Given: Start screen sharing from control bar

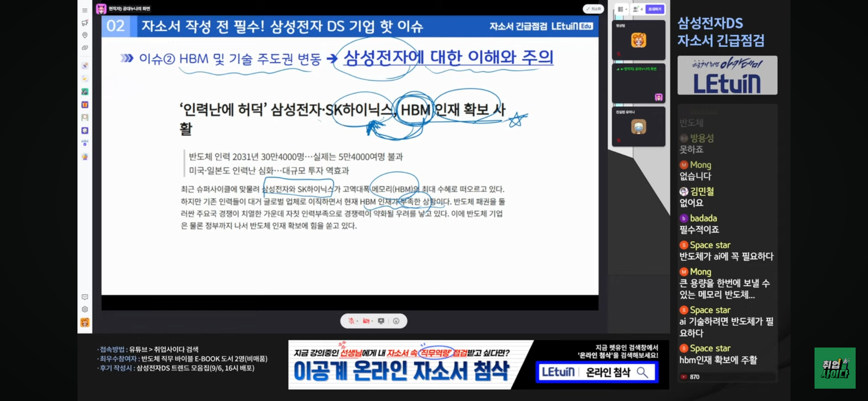Looking at the screenshot, I should click(381, 321).
